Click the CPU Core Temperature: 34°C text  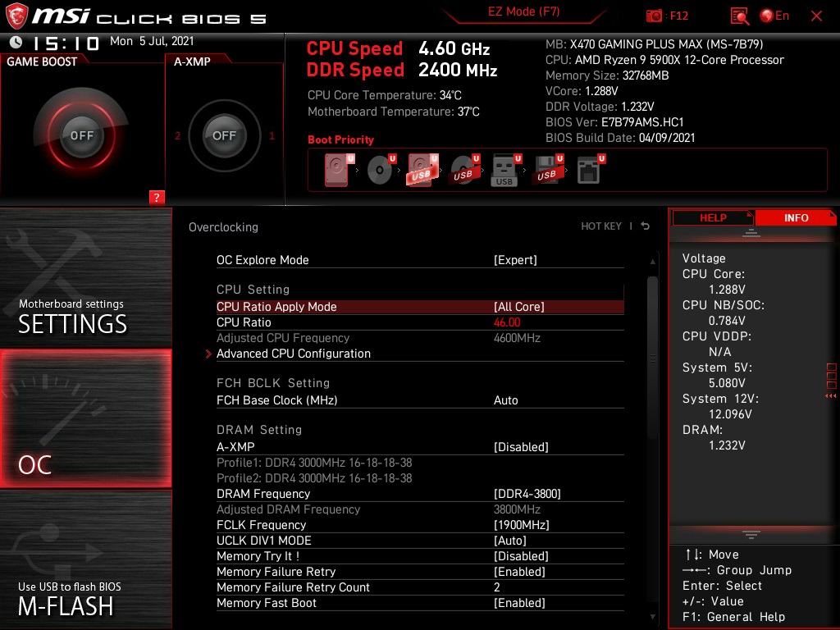click(x=384, y=95)
